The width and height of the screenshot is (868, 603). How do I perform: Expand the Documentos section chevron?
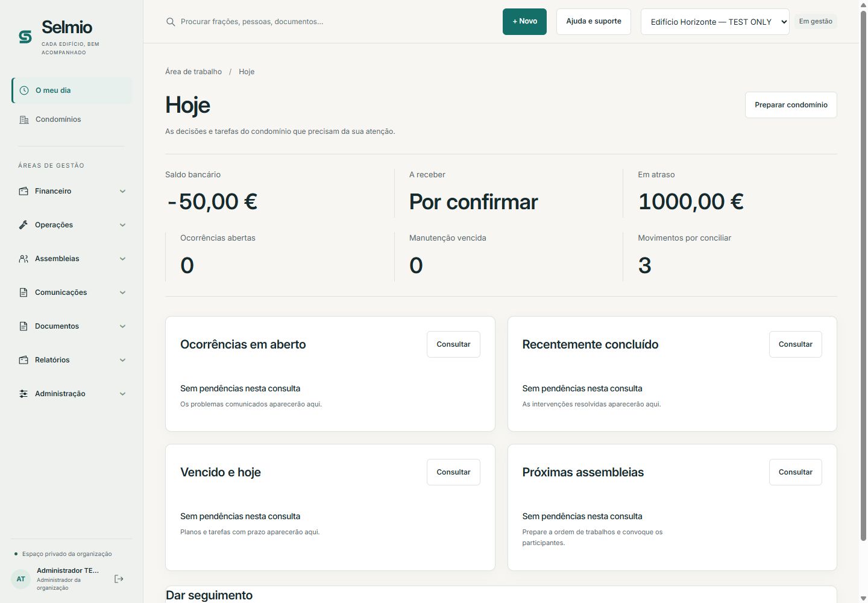tap(122, 326)
